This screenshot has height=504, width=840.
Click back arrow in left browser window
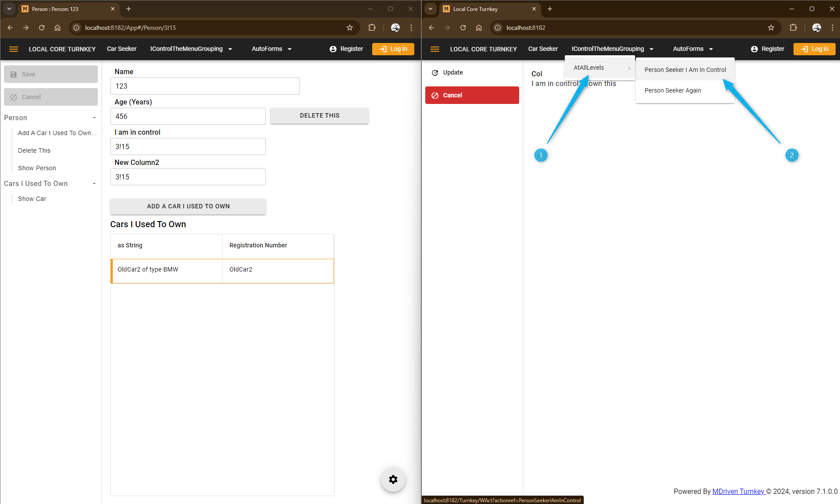10,28
